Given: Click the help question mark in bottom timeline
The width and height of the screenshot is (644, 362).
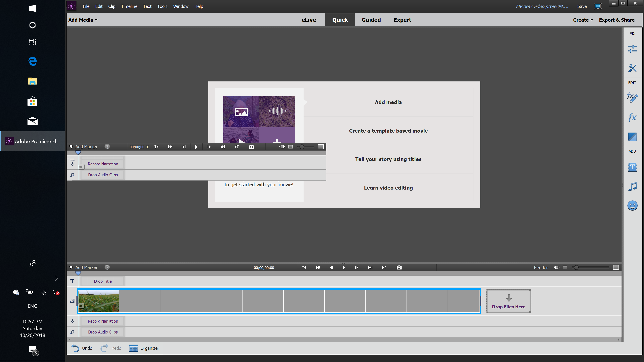Looking at the screenshot, I should pyautogui.click(x=107, y=267).
